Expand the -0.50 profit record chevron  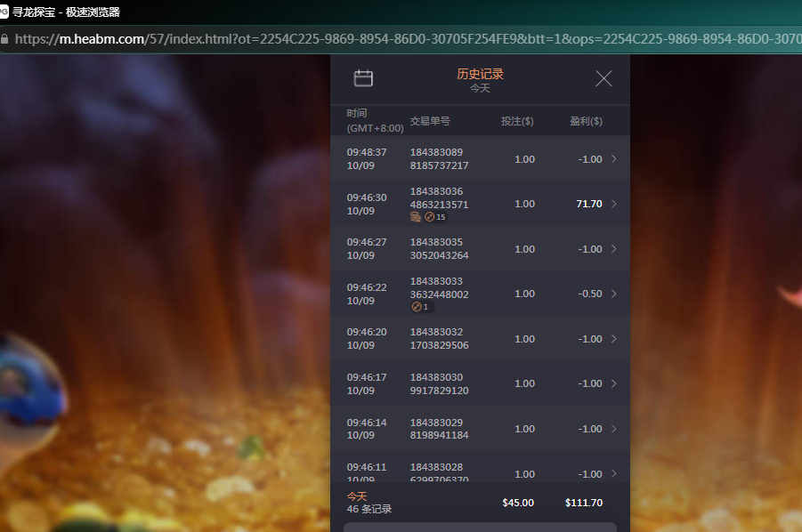(613, 294)
